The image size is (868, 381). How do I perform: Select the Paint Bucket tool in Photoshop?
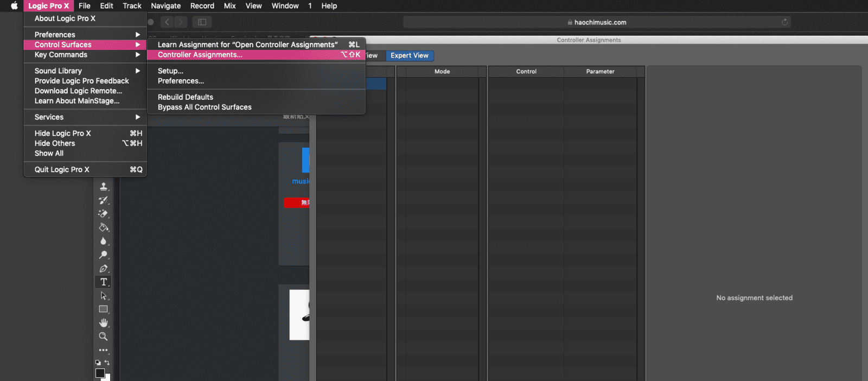tap(104, 227)
